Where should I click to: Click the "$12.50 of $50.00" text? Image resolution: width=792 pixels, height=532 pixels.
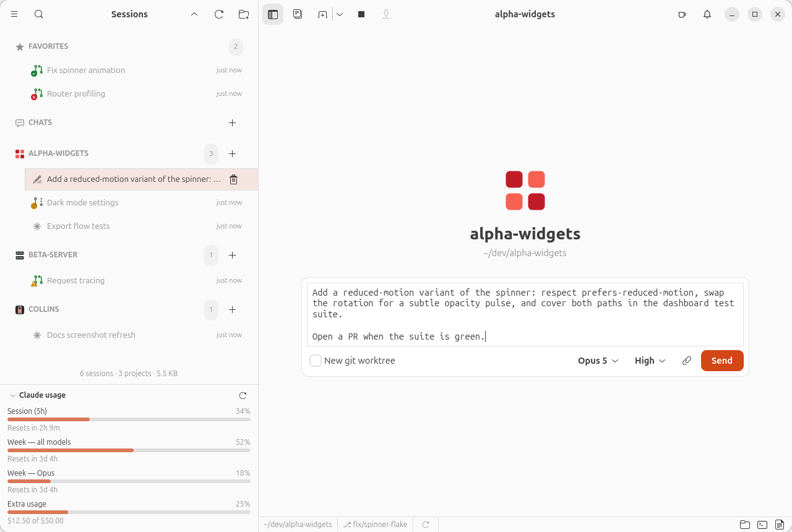(x=35, y=521)
